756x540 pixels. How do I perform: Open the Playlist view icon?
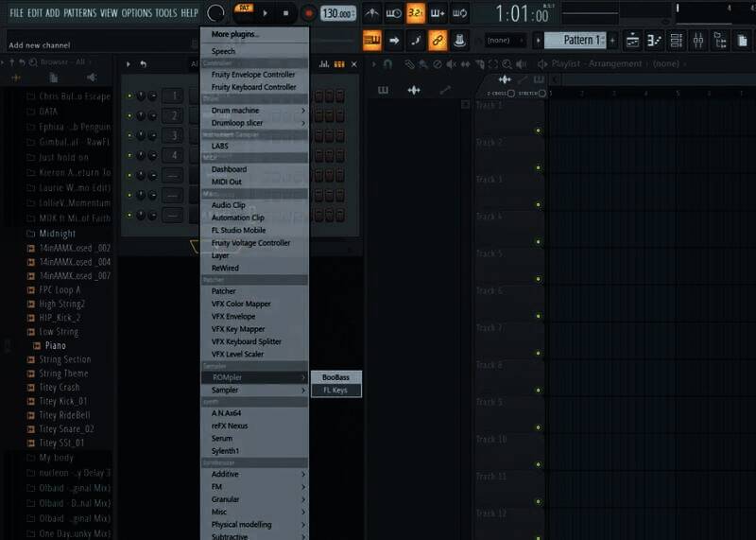click(632, 41)
